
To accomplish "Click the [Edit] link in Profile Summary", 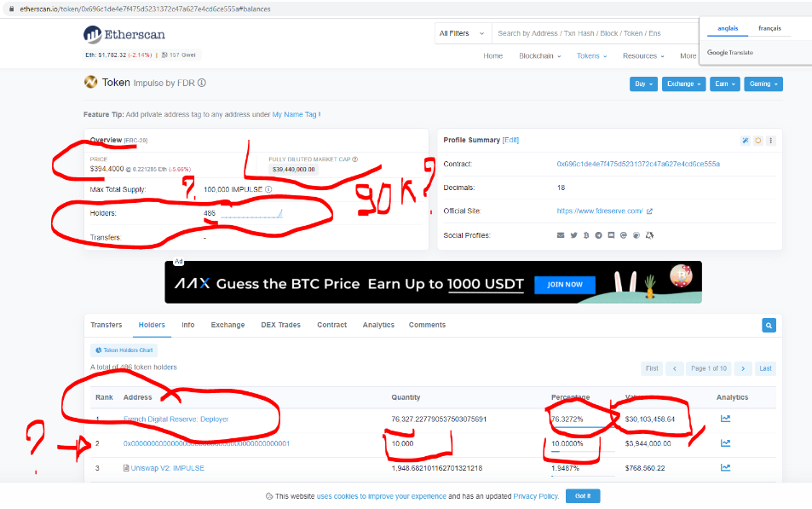I will point(510,140).
